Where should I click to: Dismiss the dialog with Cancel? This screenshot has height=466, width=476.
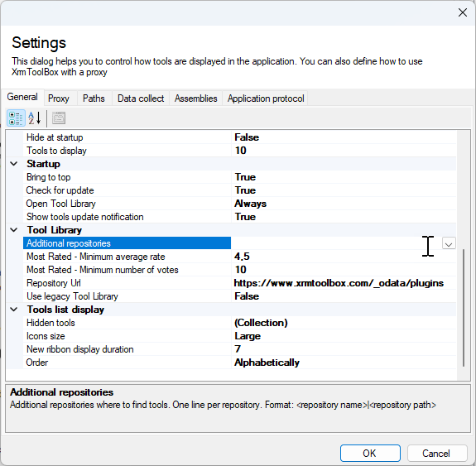[x=436, y=454]
